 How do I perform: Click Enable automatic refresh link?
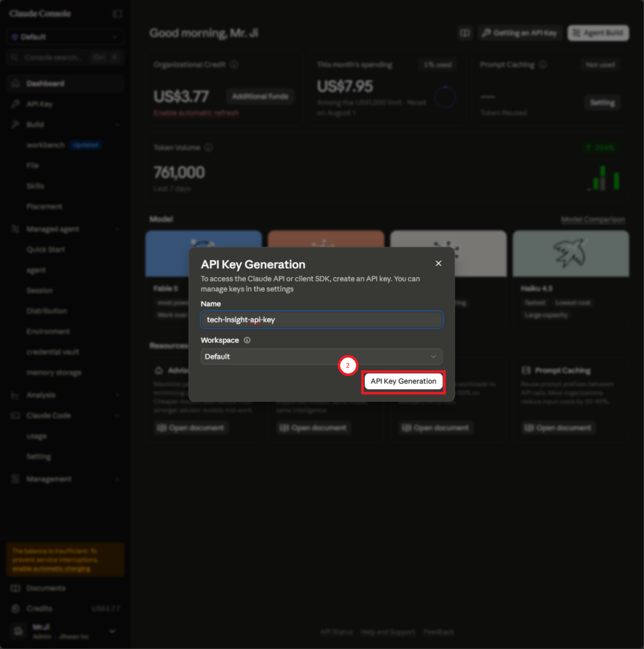[x=196, y=113]
